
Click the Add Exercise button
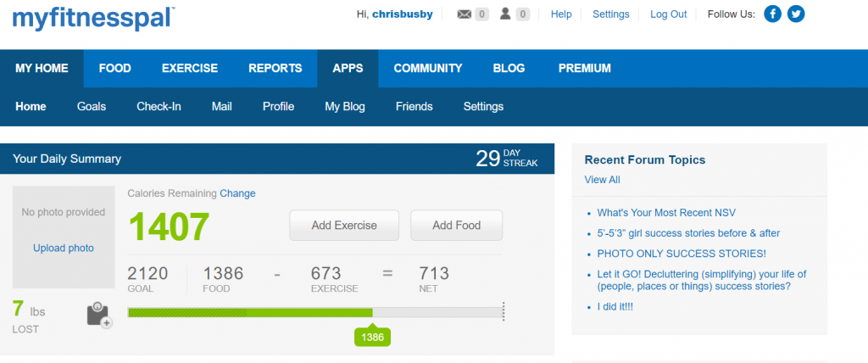pyautogui.click(x=344, y=226)
